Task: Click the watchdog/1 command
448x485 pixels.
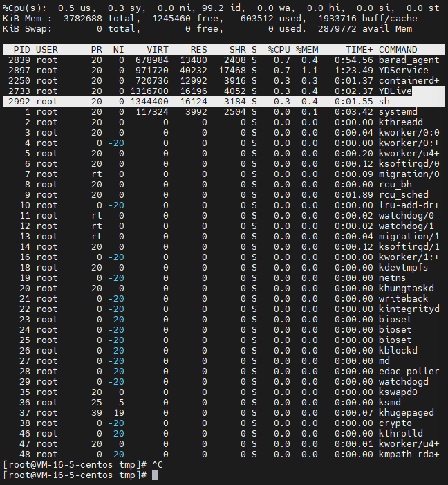Action: point(407,226)
